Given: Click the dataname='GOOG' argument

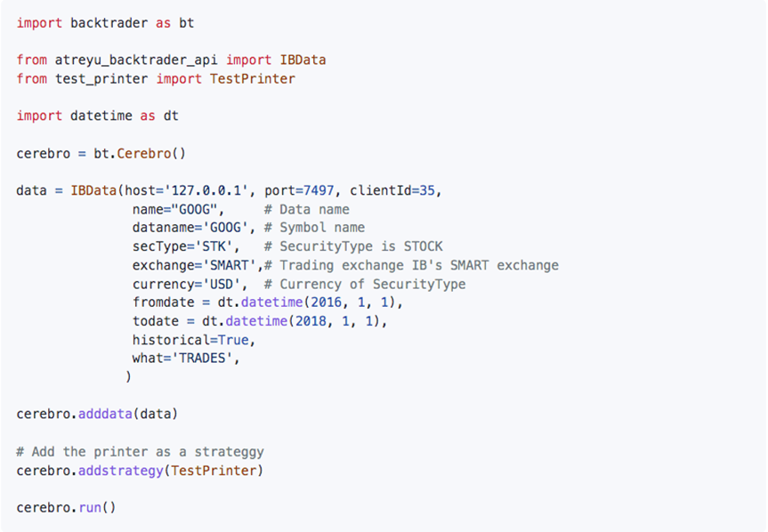Looking at the screenshot, I should click(x=190, y=228).
